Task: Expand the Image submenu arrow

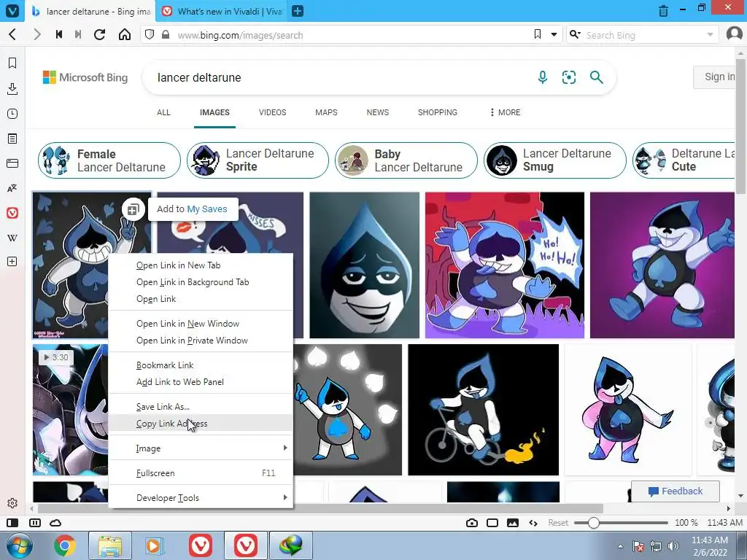Action: click(285, 448)
